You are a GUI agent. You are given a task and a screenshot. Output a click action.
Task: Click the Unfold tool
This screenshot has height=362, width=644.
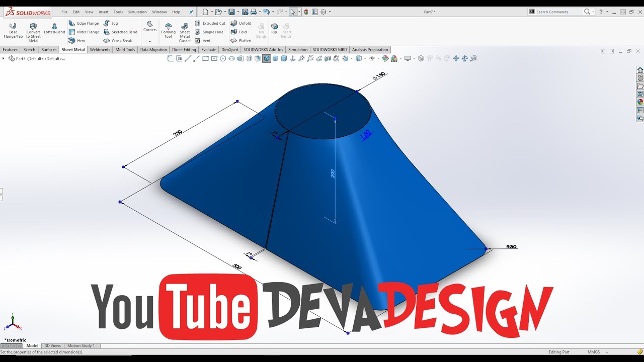(241, 23)
